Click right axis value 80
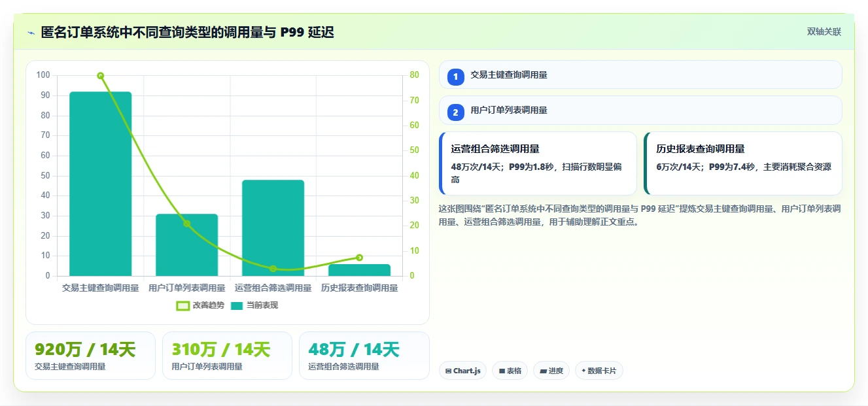The image size is (868, 406). tap(414, 75)
